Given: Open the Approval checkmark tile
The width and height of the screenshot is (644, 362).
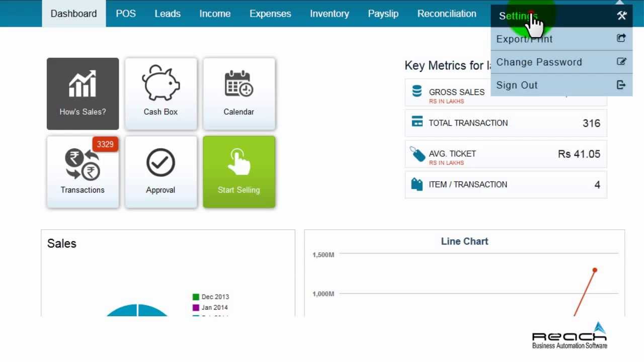Looking at the screenshot, I should [161, 172].
